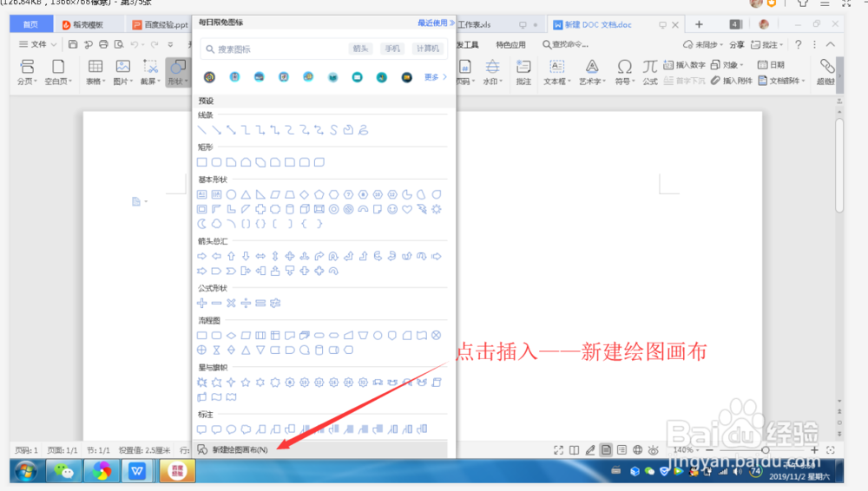Expand the 文件 menu dropdown arrow
Image resolution: width=868 pixels, height=491 pixels.
coord(54,44)
